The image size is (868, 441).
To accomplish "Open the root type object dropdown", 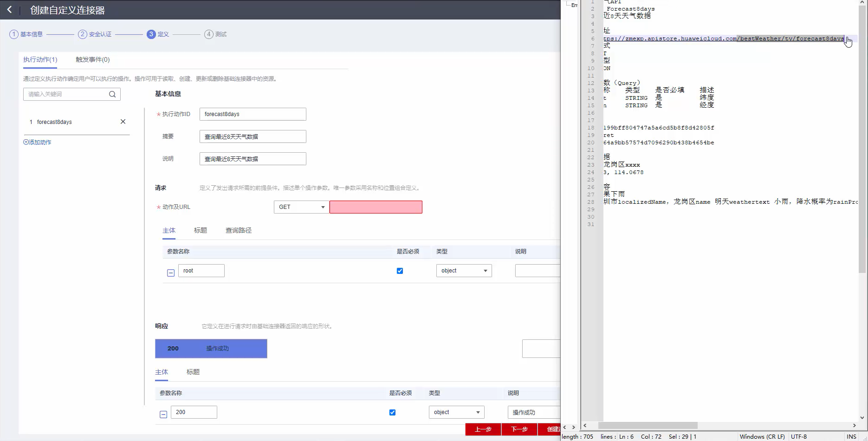I will [464, 271].
